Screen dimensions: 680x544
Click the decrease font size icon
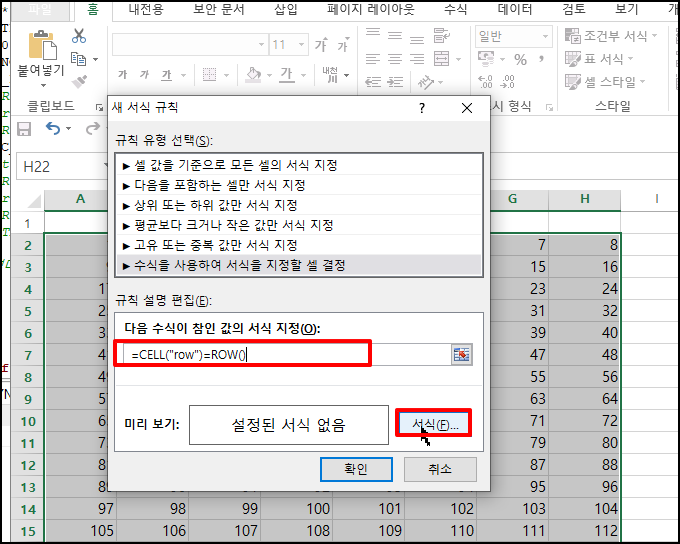click(x=343, y=44)
